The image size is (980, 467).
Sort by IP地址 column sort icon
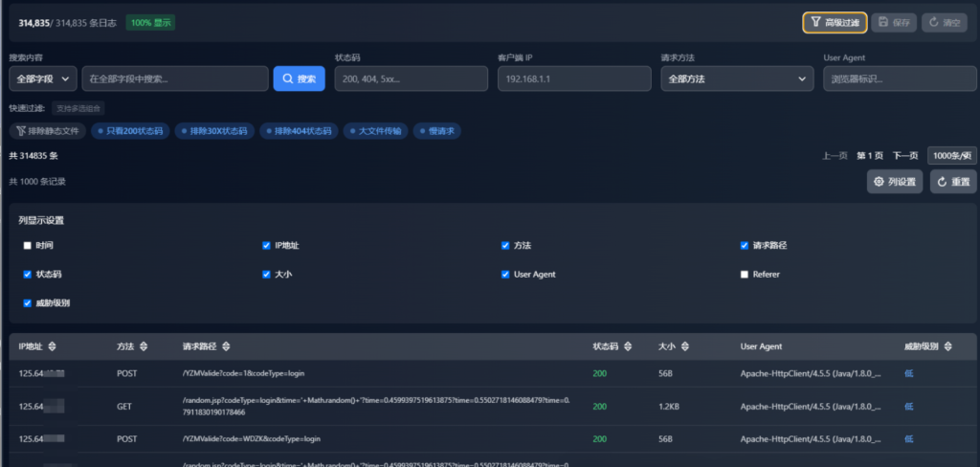coord(53,346)
